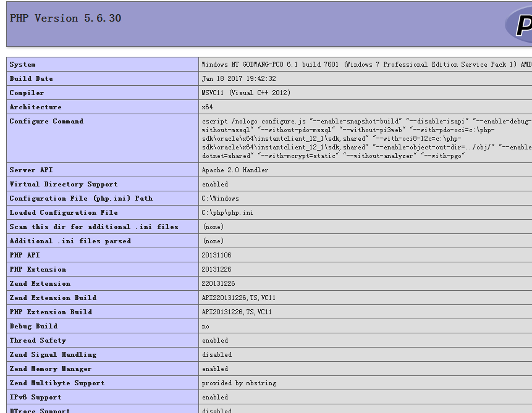Select enabled value for Virtual Directory Support
Screen dimensions: 532x413
(x=215, y=185)
